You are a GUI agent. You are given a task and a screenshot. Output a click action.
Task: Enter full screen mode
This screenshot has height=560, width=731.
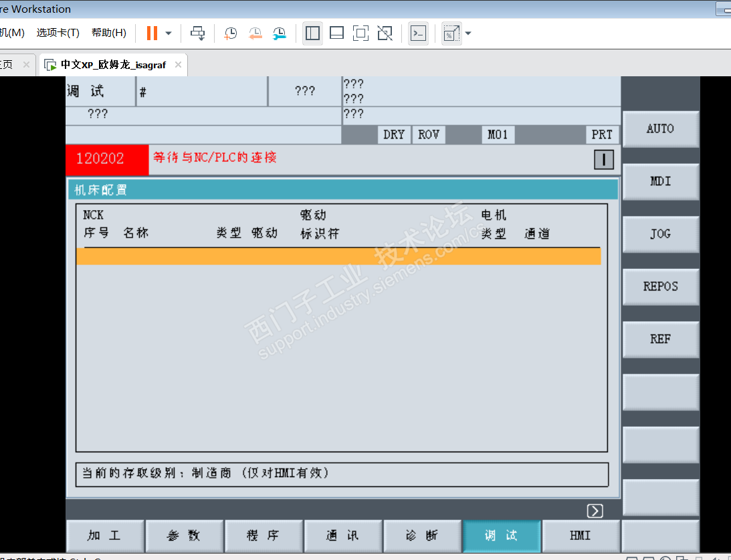tap(361, 33)
